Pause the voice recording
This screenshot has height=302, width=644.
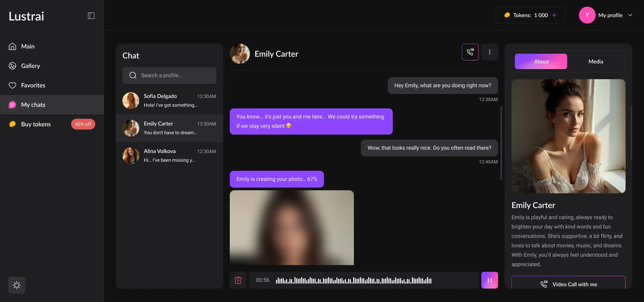tap(489, 280)
